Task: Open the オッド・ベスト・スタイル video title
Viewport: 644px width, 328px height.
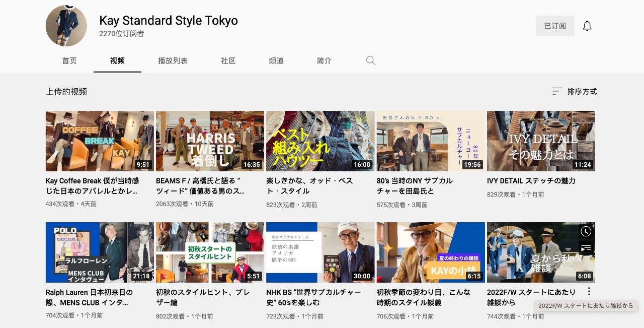Action: tap(309, 186)
